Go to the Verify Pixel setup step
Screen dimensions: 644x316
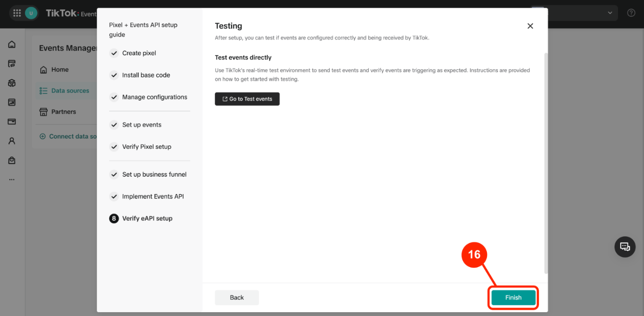(x=140, y=147)
